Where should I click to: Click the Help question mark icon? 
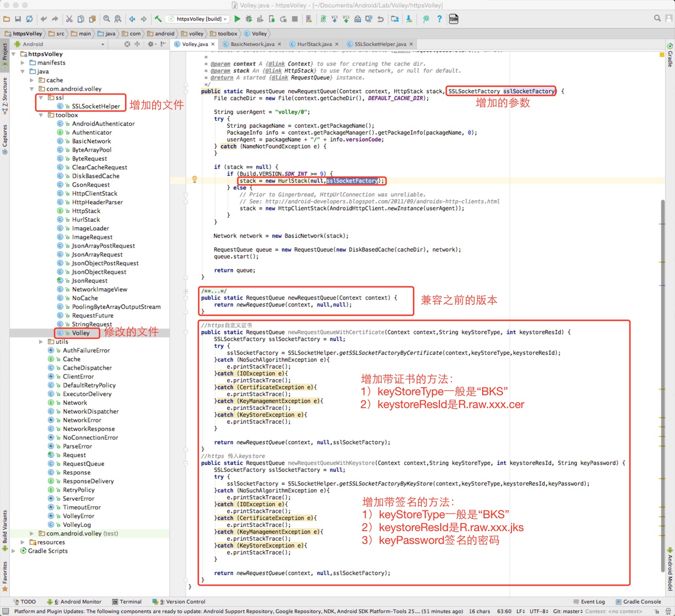pos(439,19)
